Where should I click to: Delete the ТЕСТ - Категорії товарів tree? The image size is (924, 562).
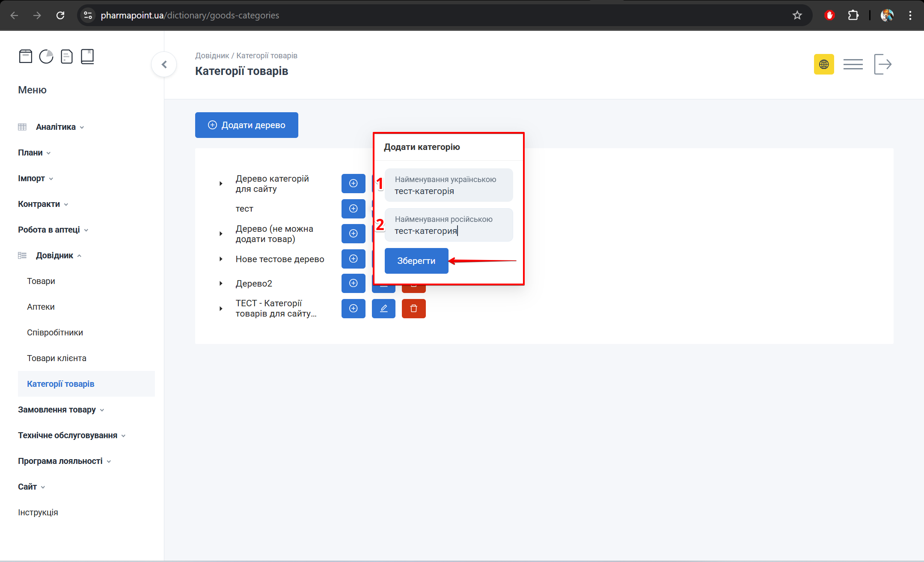(x=413, y=308)
